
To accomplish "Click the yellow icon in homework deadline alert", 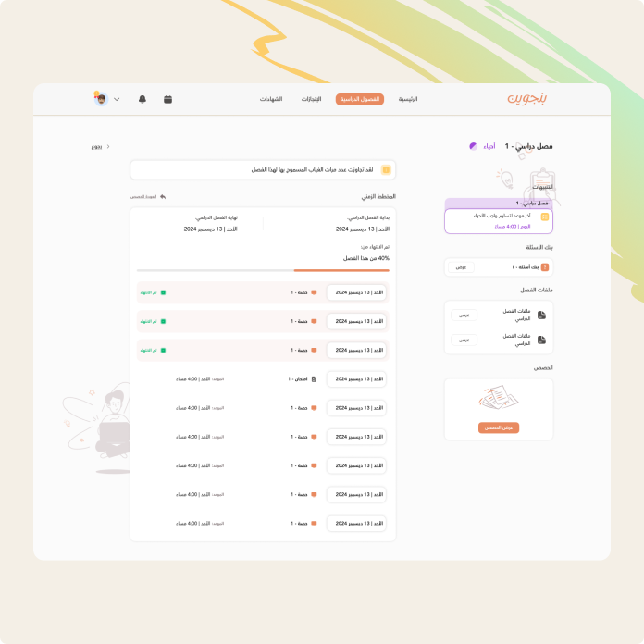I will coord(544,217).
